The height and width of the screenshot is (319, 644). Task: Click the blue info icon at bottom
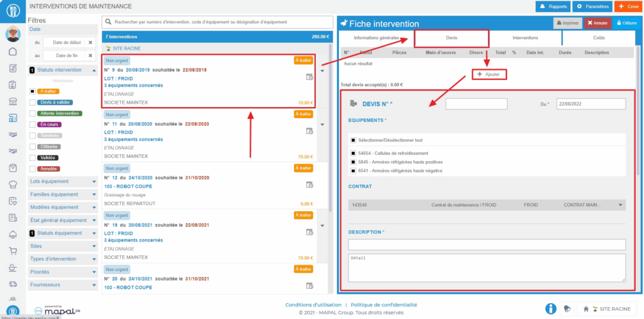(x=550, y=308)
